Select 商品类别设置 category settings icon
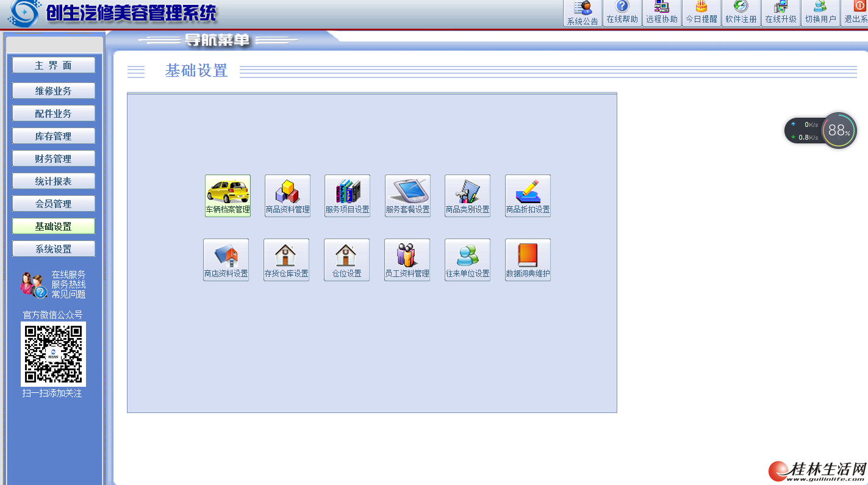The image size is (868, 485). coord(467,195)
